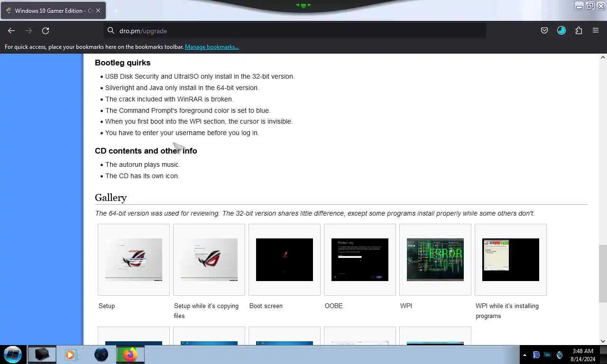Click the Show desktop strip by clock

point(603,355)
